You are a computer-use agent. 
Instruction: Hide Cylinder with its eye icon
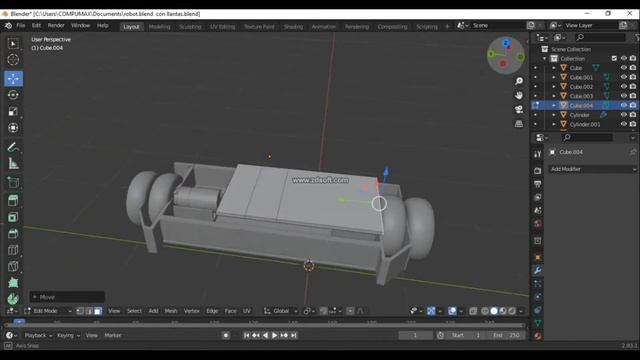624,115
